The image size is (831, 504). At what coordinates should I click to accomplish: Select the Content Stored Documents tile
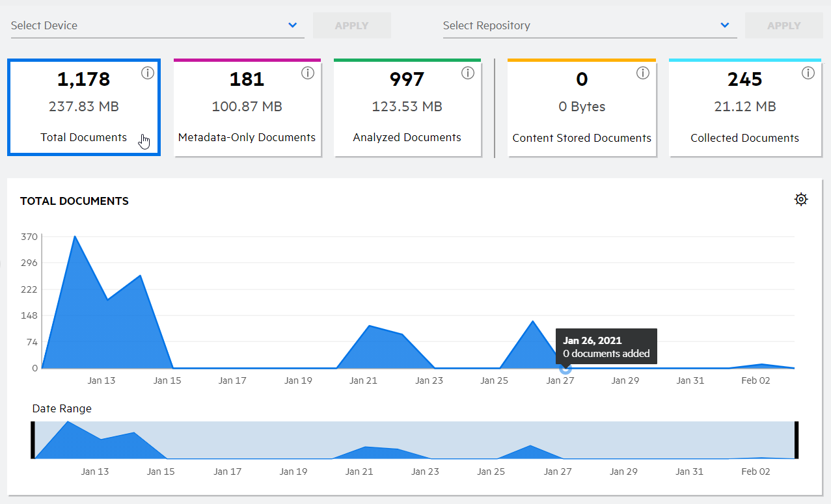[x=582, y=108]
